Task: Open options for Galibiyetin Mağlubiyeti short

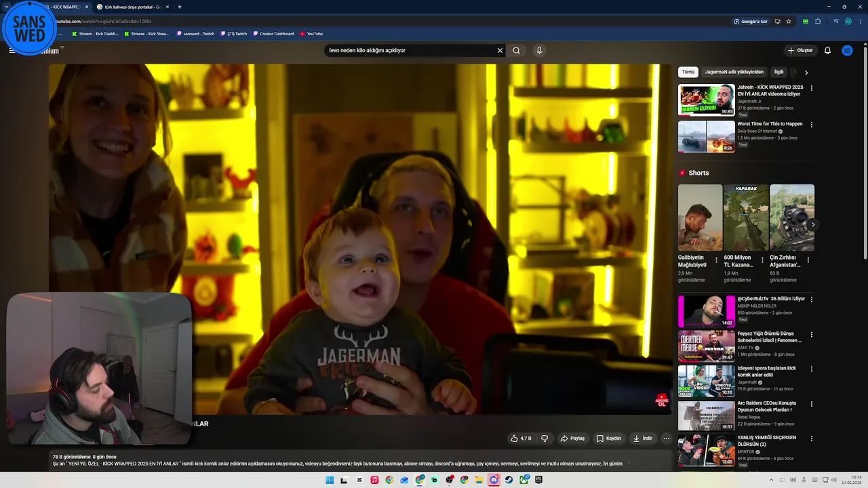Action: (716, 260)
